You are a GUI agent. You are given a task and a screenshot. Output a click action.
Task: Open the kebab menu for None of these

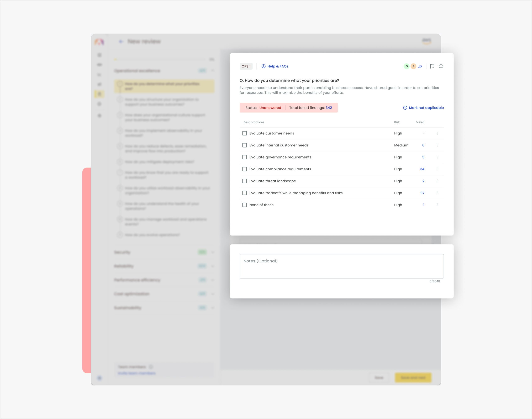point(437,205)
